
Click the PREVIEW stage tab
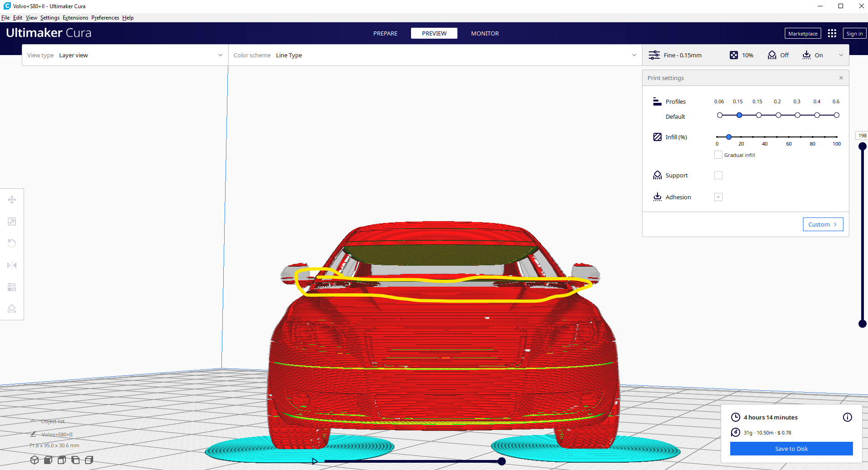click(434, 33)
